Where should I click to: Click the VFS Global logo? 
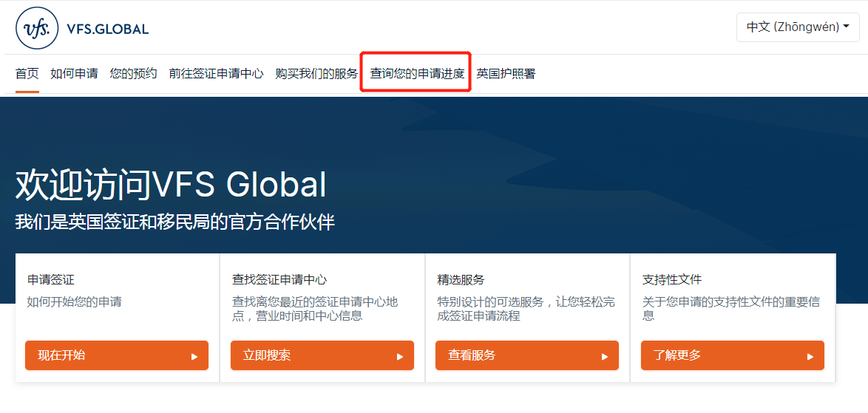tap(82, 28)
